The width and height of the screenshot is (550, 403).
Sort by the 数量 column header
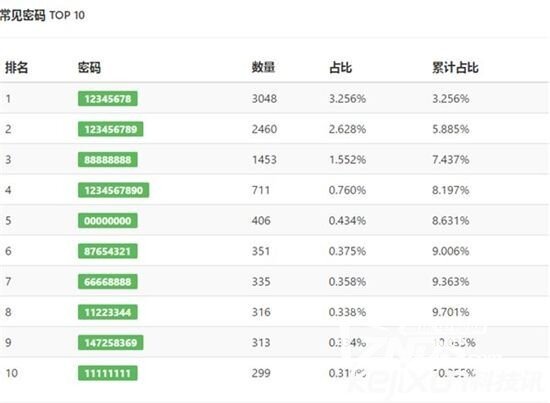263,67
